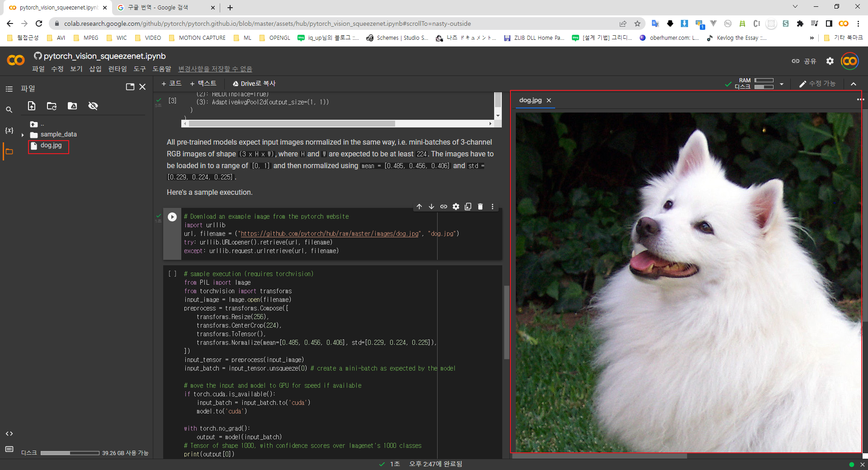
Task: Mirror the cell in a tab
Action: [468, 207]
